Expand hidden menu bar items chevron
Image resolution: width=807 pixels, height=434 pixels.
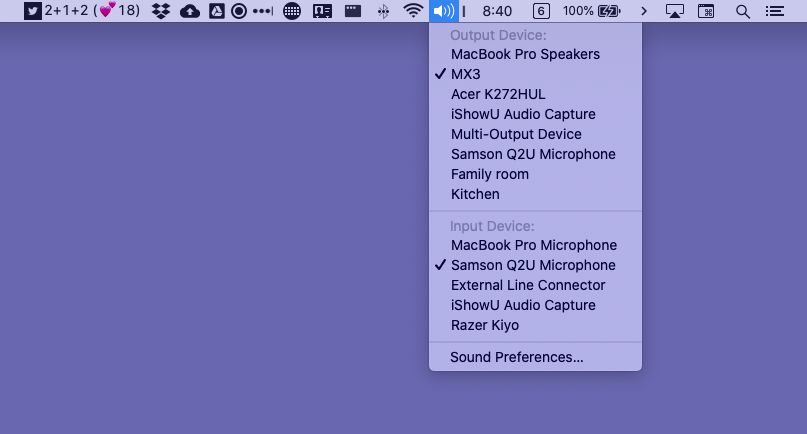[x=644, y=11]
